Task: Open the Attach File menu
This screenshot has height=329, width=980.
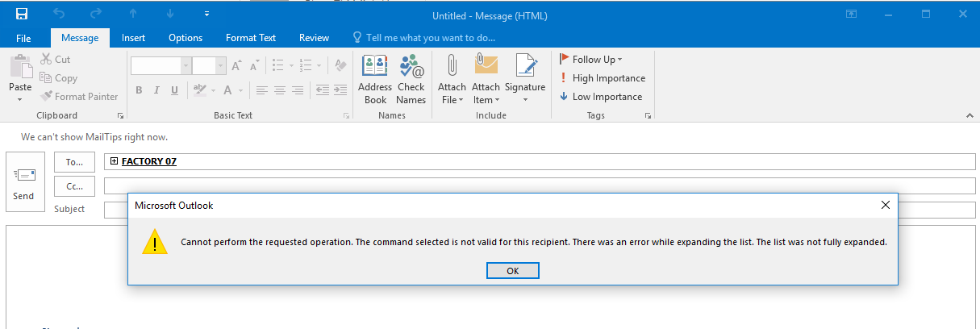Action: pos(452,79)
